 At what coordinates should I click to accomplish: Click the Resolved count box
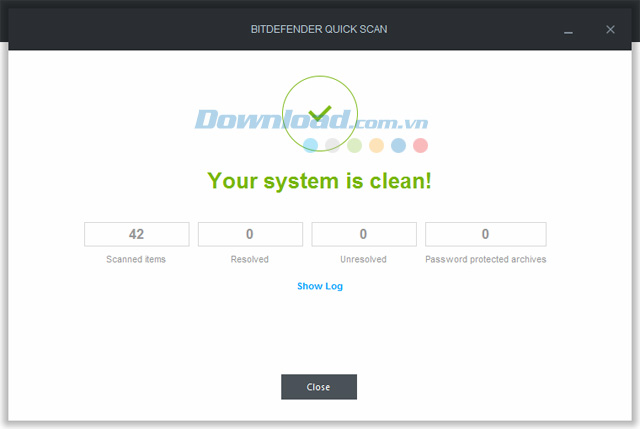pos(250,234)
